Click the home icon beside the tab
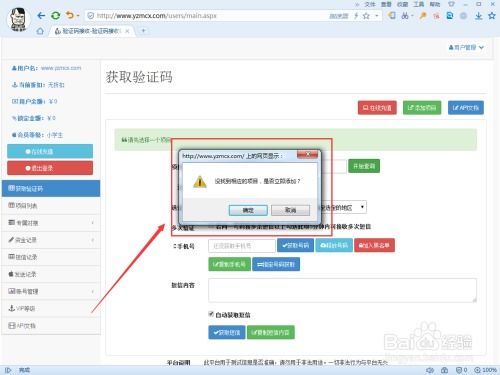Screen dimensions: 500x375 (40, 31)
